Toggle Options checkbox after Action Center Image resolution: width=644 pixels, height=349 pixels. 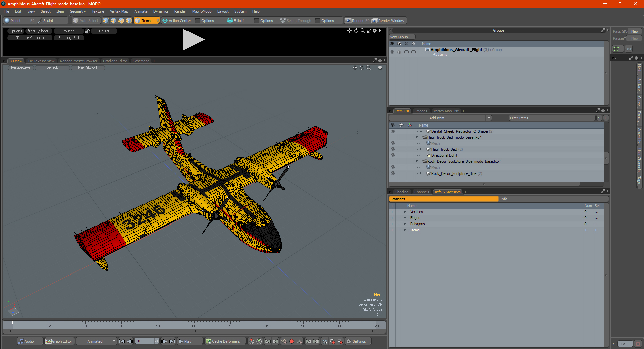pyautogui.click(x=198, y=21)
